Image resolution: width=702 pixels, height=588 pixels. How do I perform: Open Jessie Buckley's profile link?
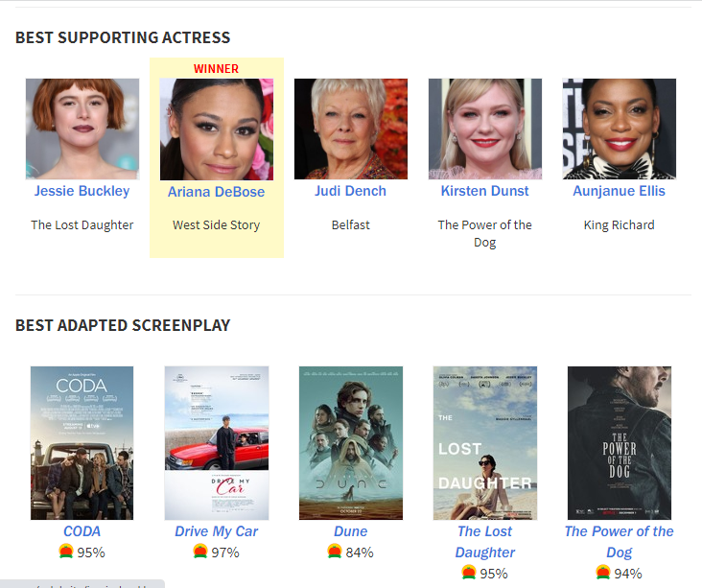click(82, 191)
